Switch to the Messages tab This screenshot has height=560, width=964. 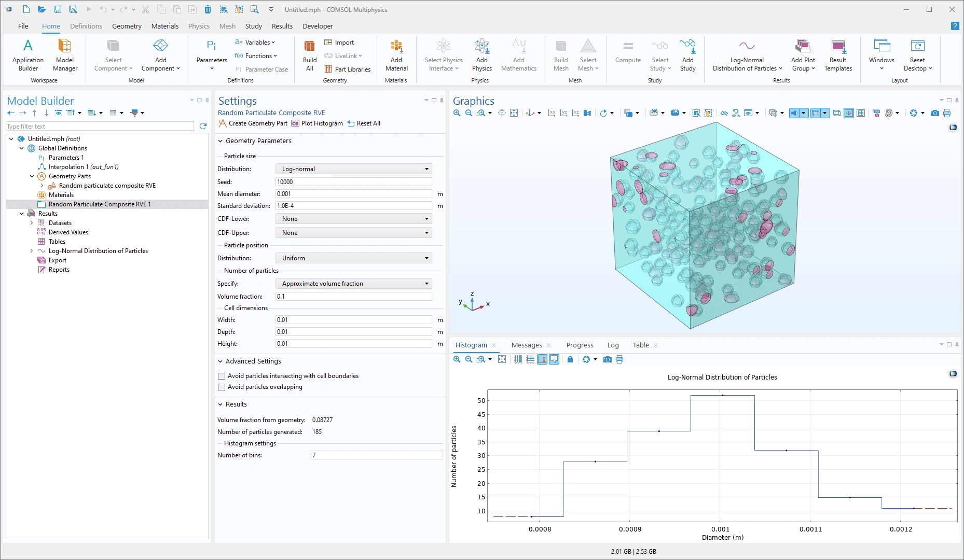pos(526,345)
